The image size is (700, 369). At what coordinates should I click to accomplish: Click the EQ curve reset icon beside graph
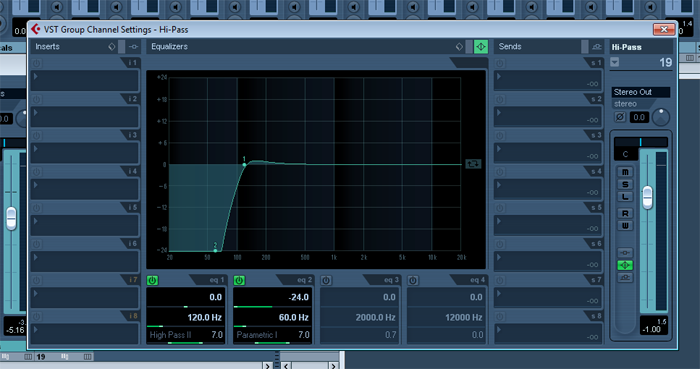coord(473,164)
